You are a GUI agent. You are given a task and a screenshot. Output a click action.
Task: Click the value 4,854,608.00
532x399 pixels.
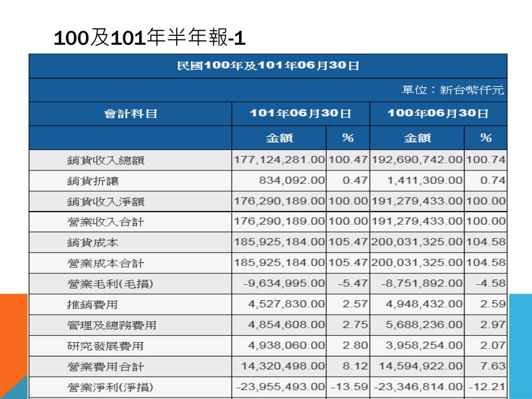286,325
